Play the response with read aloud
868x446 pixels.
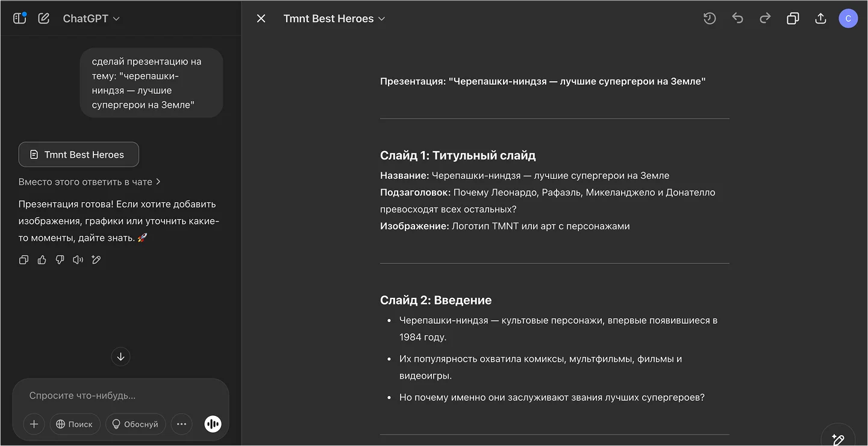tap(78, 260)
